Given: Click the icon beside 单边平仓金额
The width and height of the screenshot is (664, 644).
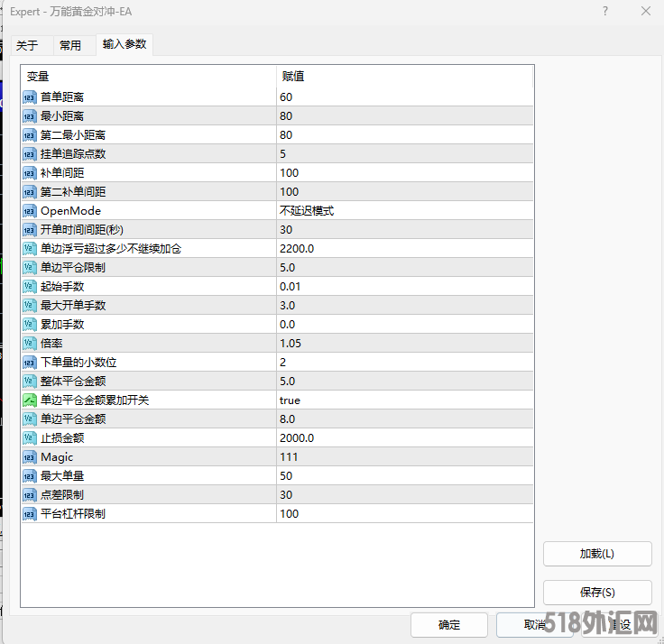Looking at the screenshot, I should (30, 419).
